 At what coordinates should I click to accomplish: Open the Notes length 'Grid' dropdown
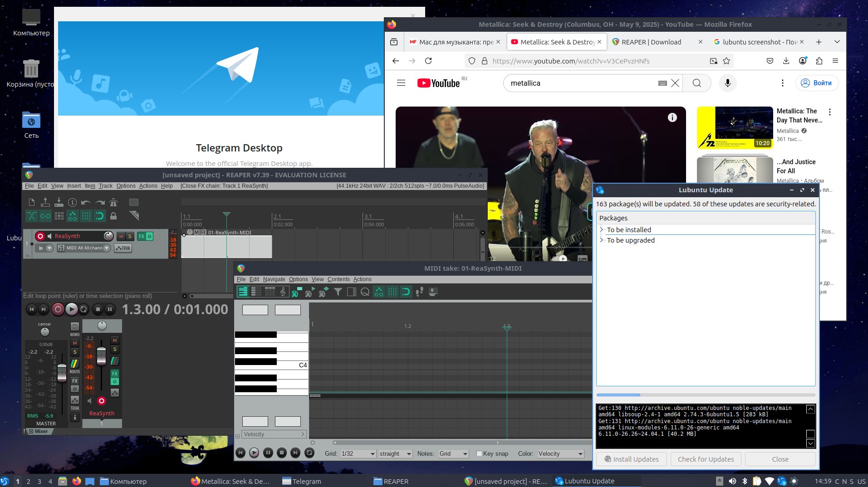[x=453, y=453]
